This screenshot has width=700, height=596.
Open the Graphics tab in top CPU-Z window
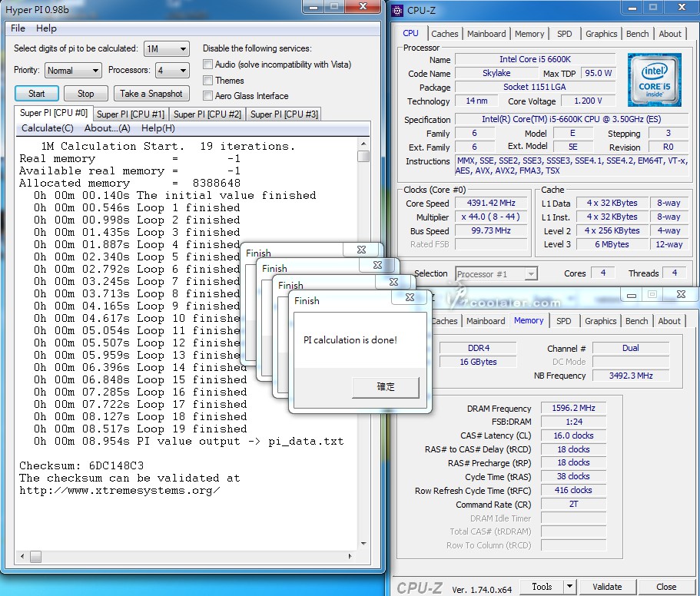[602, 34]
